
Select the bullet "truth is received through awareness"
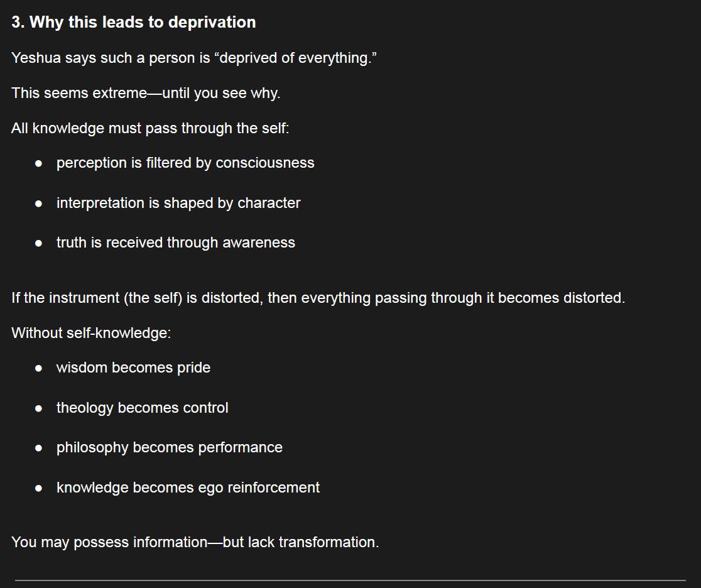click(175, 242)
